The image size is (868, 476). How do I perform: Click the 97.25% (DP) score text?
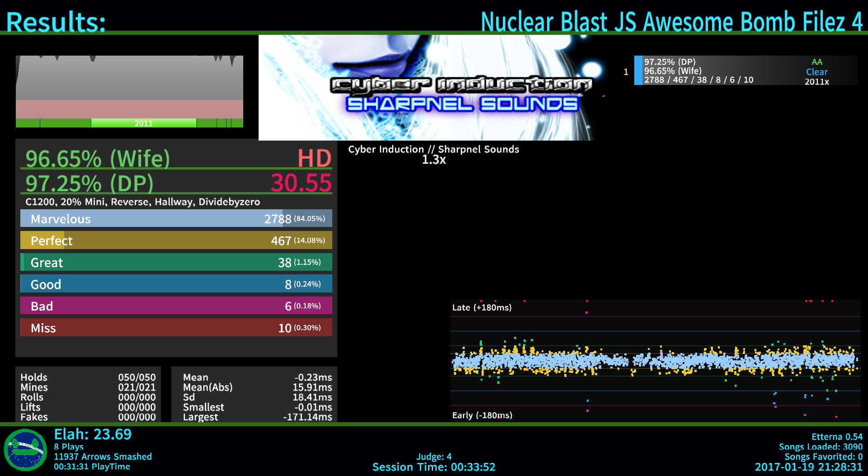pos(90,184)
